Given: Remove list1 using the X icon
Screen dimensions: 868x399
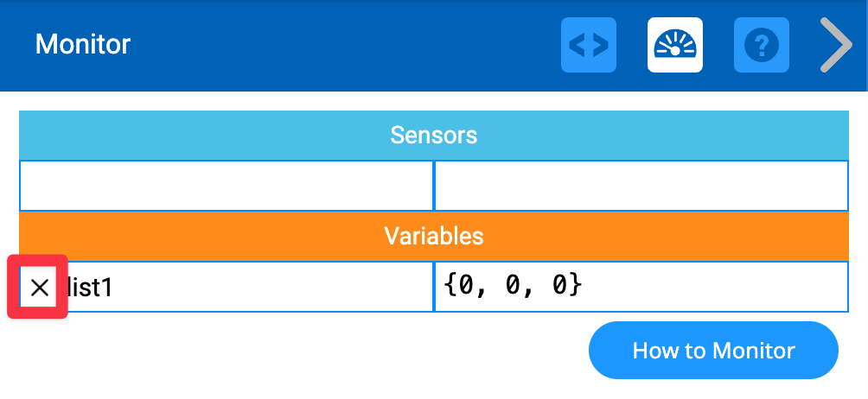Looking at the screenshot, I should tap(39, 288).
